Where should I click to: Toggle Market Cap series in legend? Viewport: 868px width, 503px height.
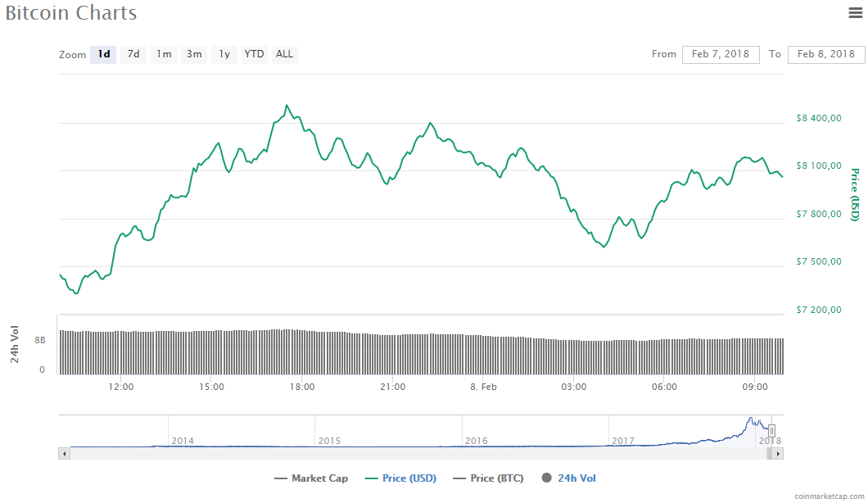pyautogui.click(x=311, y=478)
